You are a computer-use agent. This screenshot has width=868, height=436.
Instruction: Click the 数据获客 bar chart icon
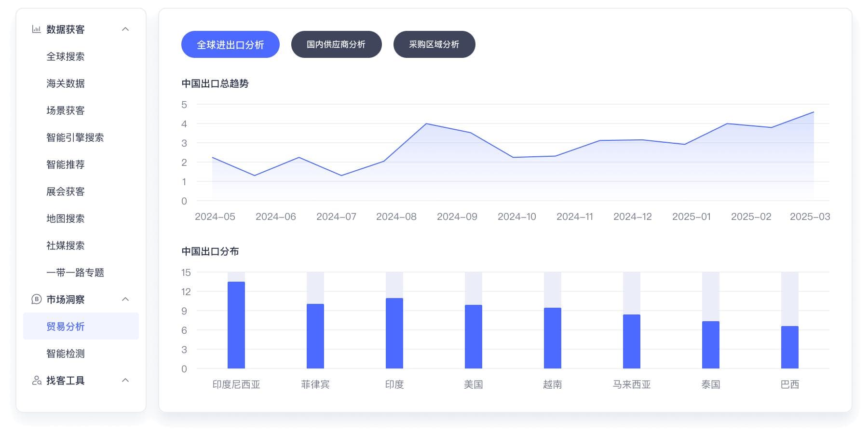[x=36, y=29]
